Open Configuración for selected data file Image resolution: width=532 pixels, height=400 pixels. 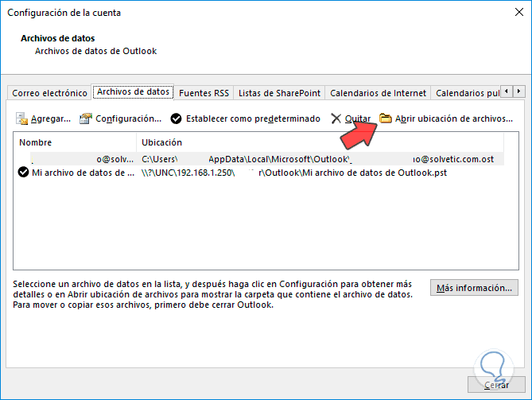pos(120,118)
